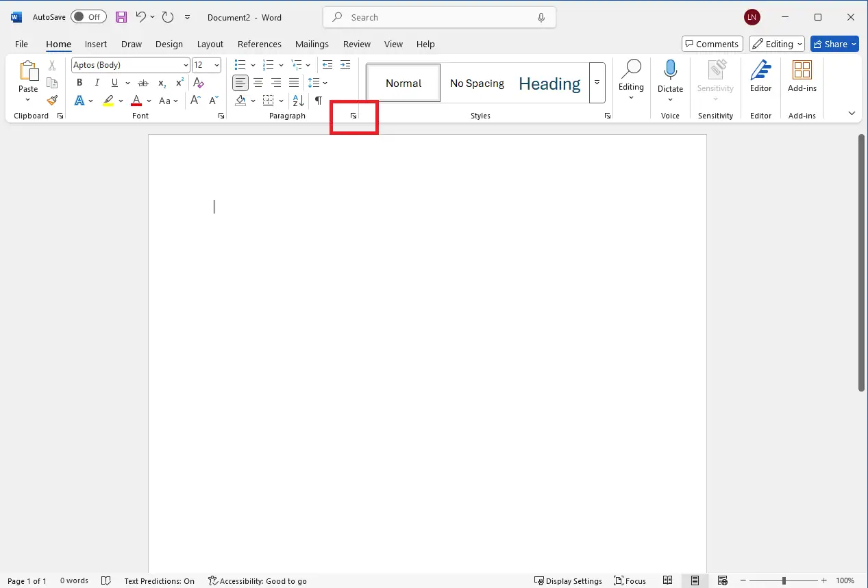Open the font name dropdown

click(186, 65)
